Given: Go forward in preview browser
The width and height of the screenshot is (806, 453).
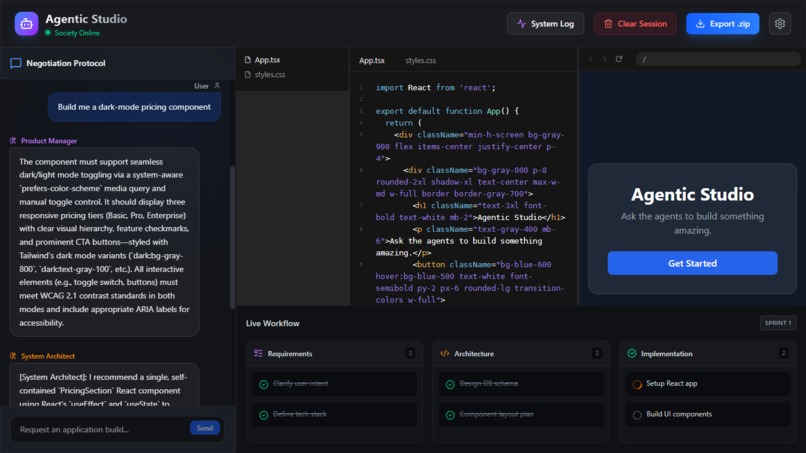Looking at the screenshot, I should click(604, 59).
